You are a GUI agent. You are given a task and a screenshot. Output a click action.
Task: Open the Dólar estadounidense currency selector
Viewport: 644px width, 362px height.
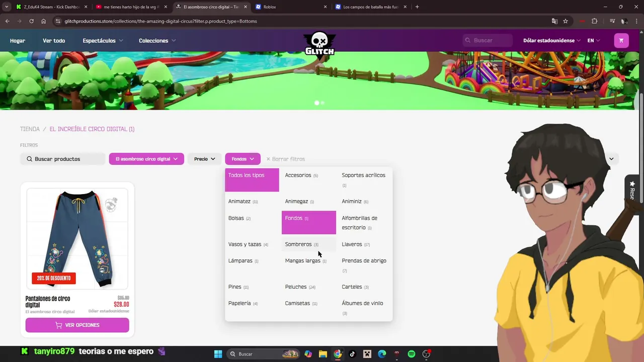552,41
